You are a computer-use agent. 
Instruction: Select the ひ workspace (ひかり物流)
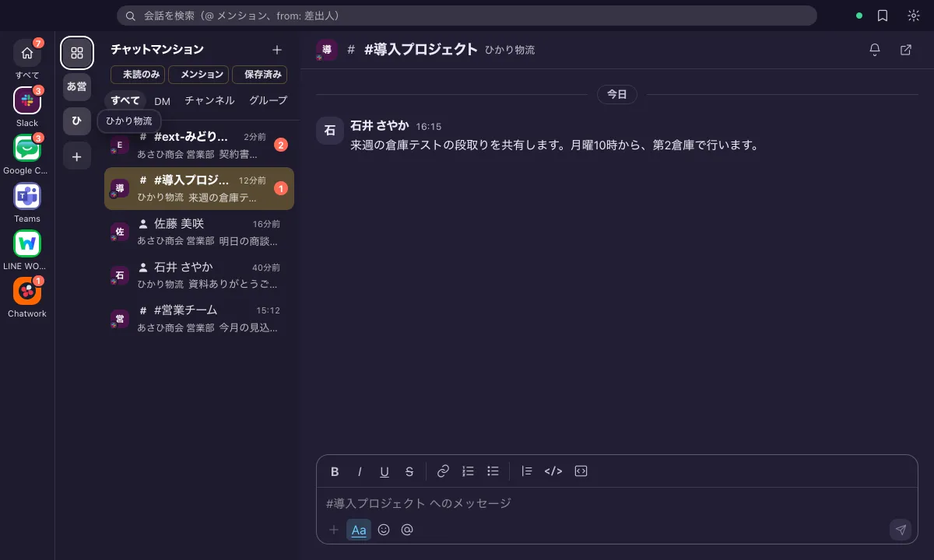click(x=77, y=121)
